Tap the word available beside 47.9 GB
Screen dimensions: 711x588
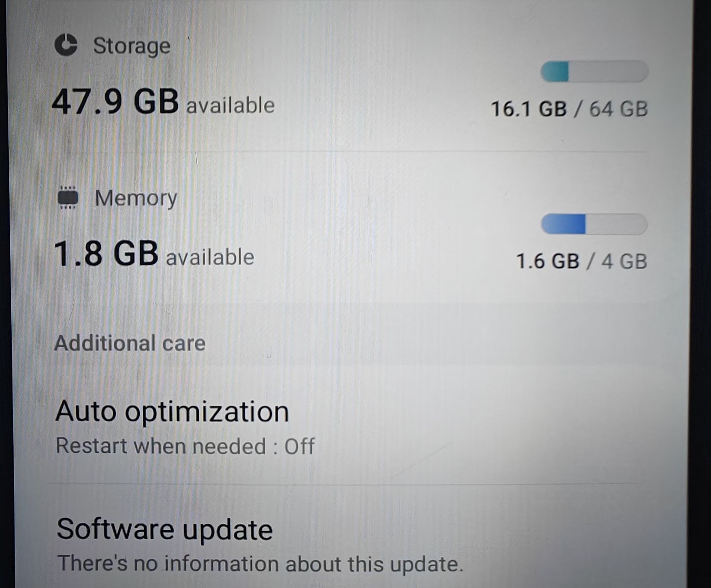click(230, 105)
